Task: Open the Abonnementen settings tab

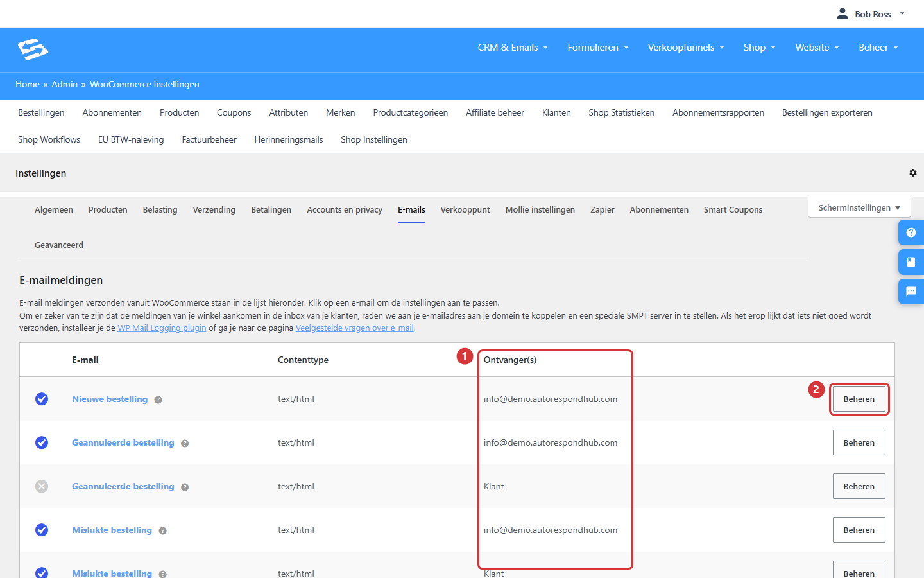Action: pyautogui.click(x=659, y=210)
